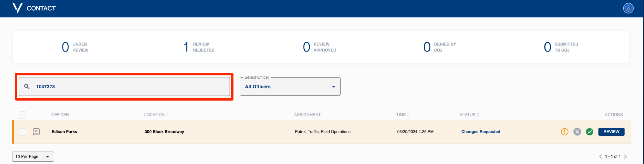Select the checkbox for Edison Parks row
This screenshot has width=644, height=164.
(x=22, y=131)
